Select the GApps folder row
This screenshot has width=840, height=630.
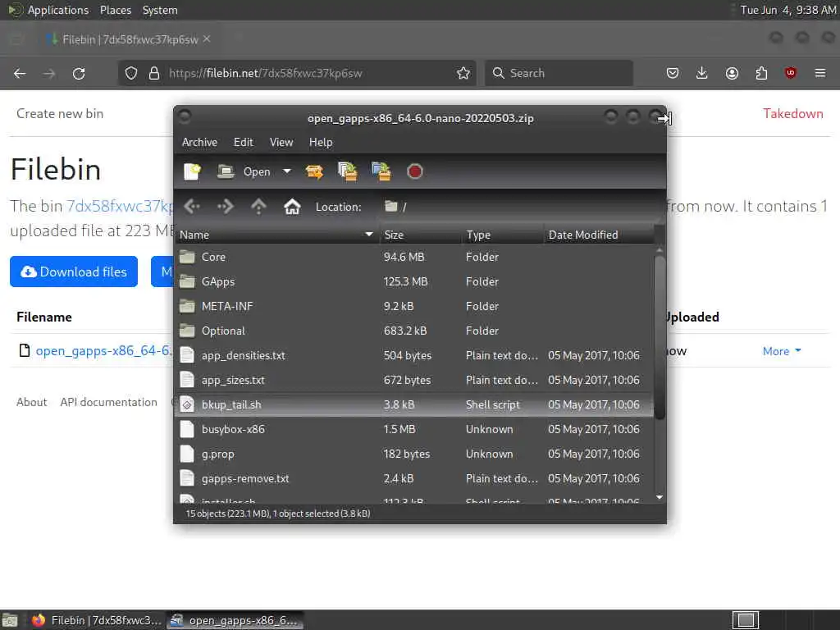pos(414,282)
